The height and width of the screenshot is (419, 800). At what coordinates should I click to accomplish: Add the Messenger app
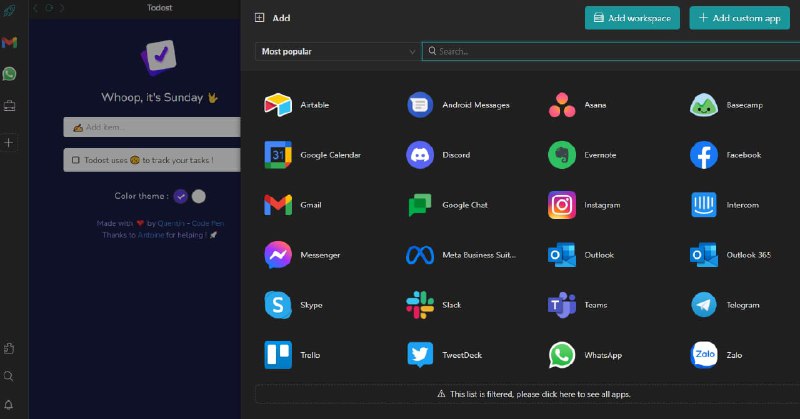(x=278, y=255)
